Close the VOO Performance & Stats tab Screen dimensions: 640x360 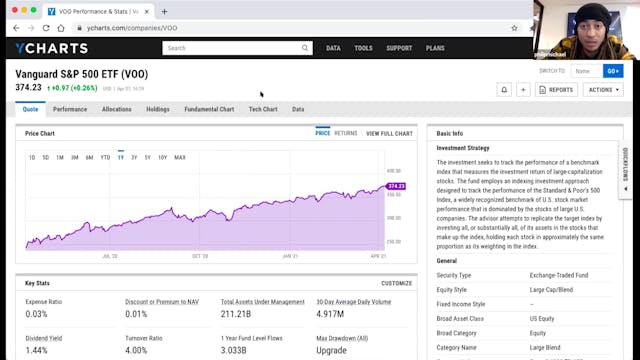(147, 11)
